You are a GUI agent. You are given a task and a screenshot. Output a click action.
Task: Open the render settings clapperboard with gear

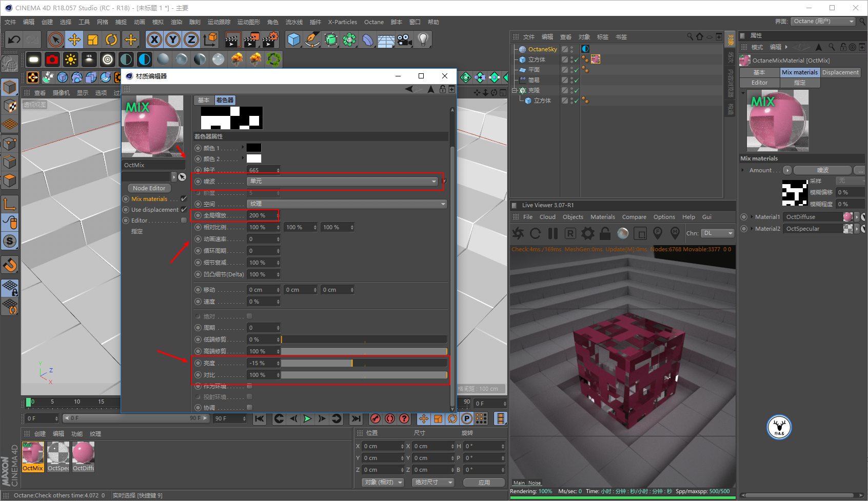(x=270, y=39)
